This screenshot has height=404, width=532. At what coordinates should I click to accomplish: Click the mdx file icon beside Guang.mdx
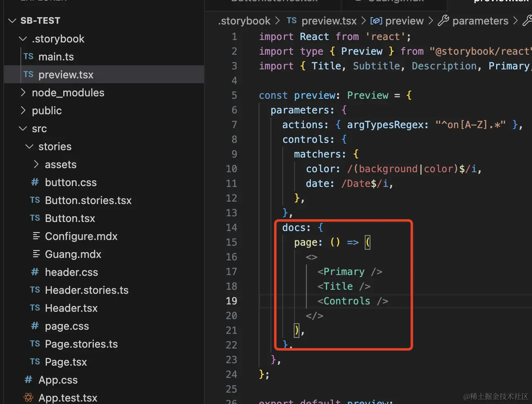36,254
